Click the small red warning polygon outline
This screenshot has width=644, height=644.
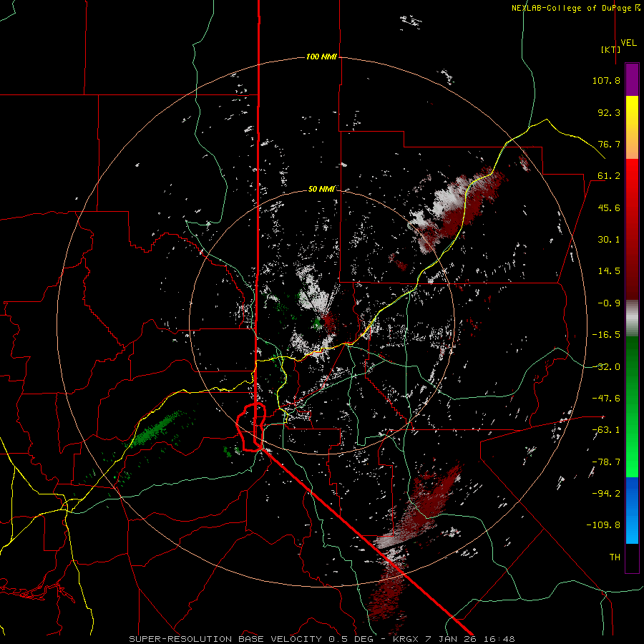pyautogui.click(x=251, y=427)
